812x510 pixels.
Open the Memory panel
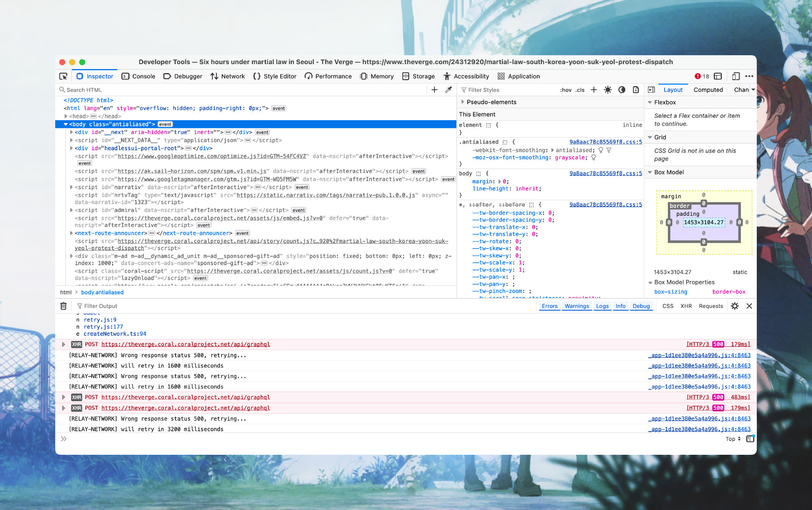pos(377,76)
